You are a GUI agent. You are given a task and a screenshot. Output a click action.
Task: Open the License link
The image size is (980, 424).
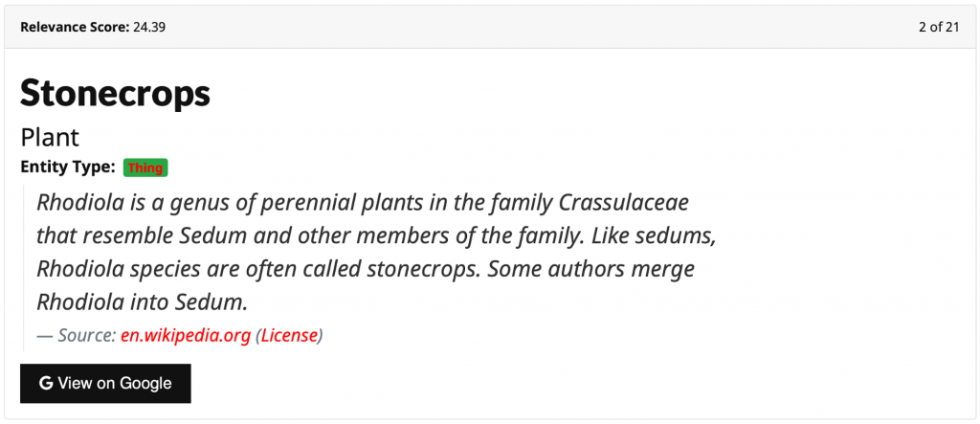(x=289, y=336)
